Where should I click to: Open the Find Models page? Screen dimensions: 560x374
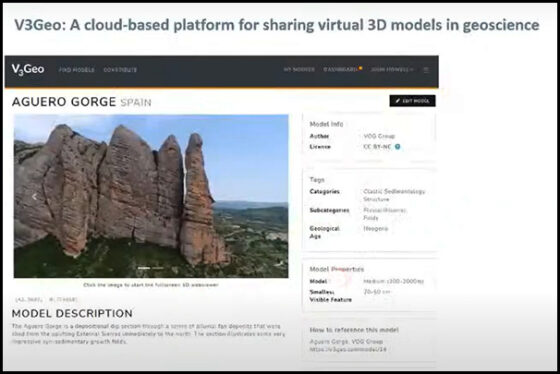click(x=76, y=70)
